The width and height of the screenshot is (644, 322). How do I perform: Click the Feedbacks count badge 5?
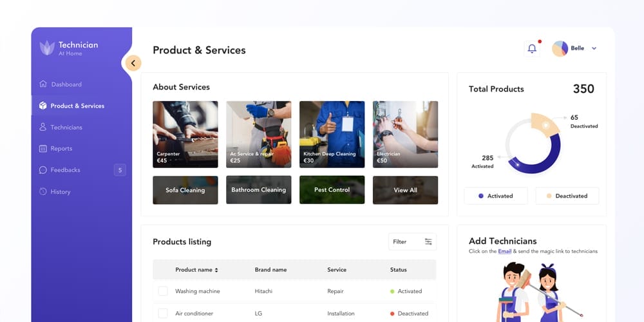[x=120, y=170]
